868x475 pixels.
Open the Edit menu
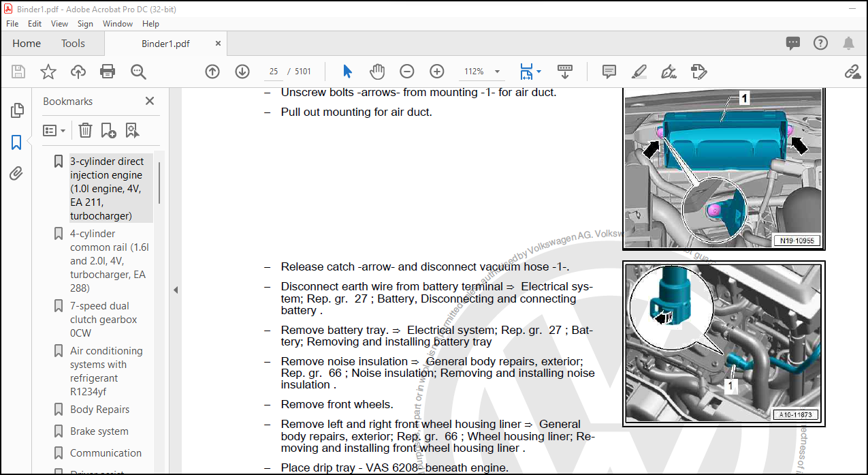click(35, 23)
